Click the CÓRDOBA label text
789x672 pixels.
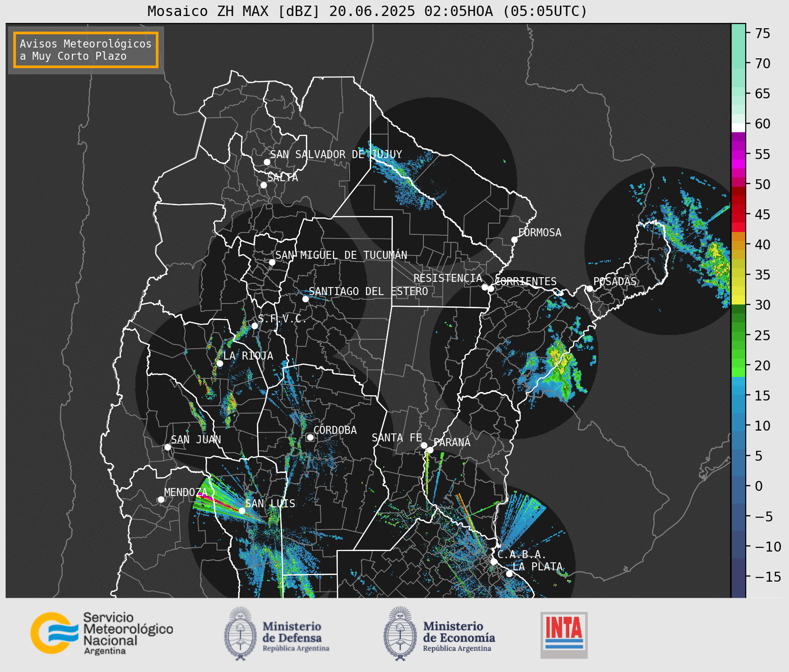pos(335,430)
